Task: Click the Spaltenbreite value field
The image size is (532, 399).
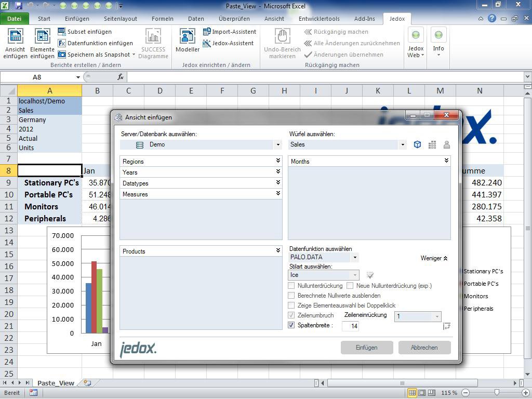Action: click(350, 326)
